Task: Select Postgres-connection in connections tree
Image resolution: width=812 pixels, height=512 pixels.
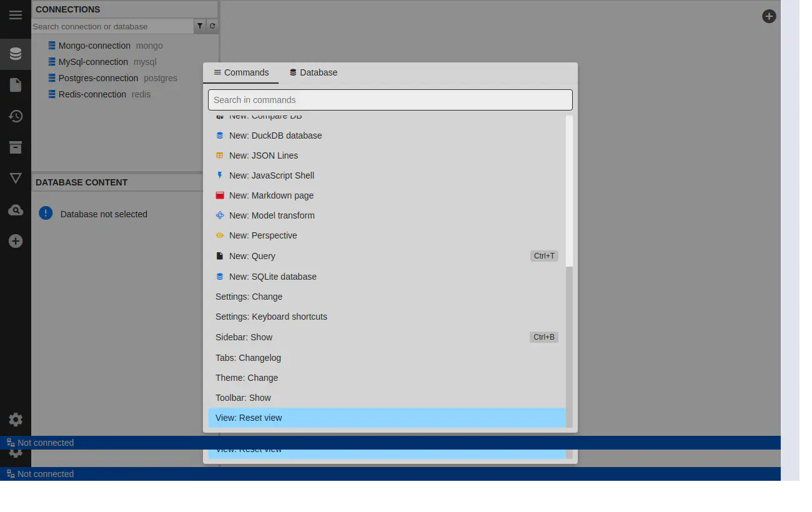Action: tap(98, 78)
